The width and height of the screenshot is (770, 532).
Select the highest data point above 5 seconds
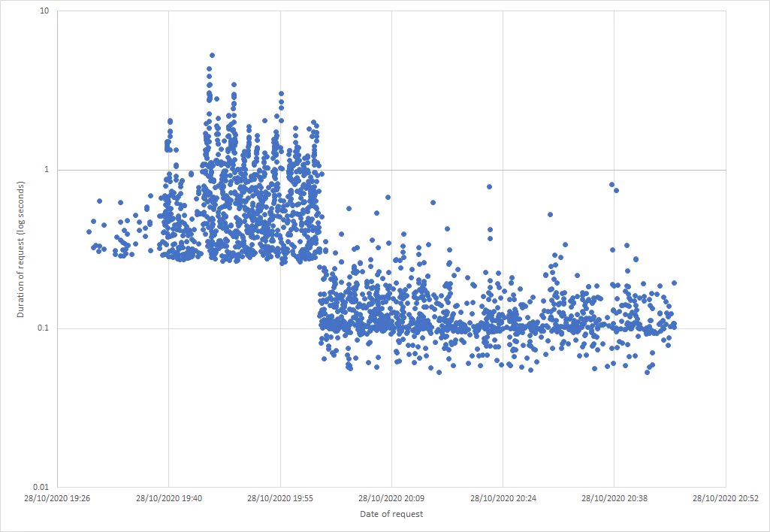pyautogui.click(x=212, y=56)
